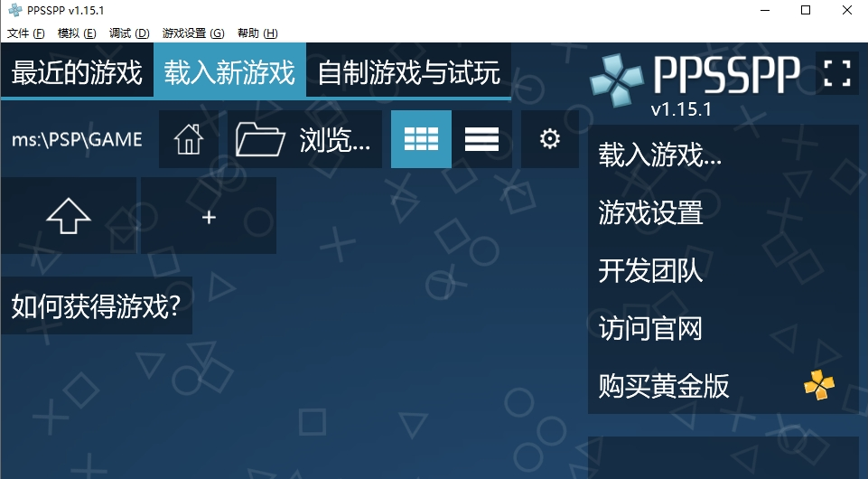
Task: Open the gear settings next to view buttons
Action: 550,139
